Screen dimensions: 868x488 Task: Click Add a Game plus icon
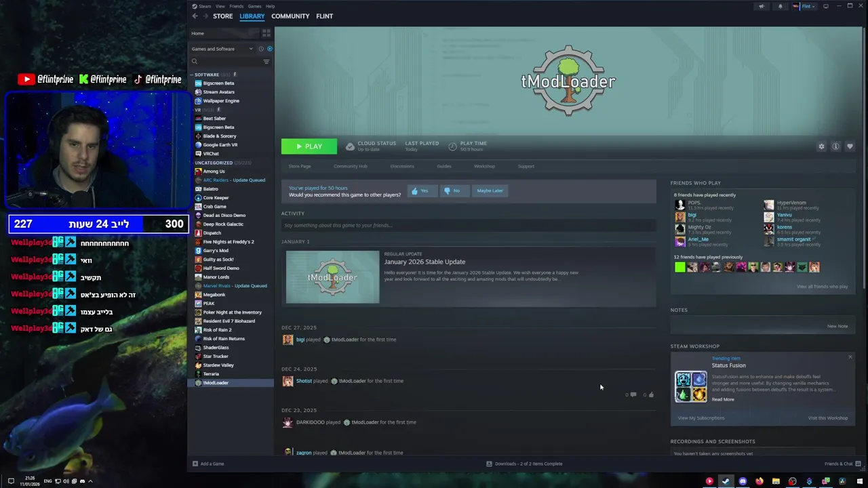195,464
